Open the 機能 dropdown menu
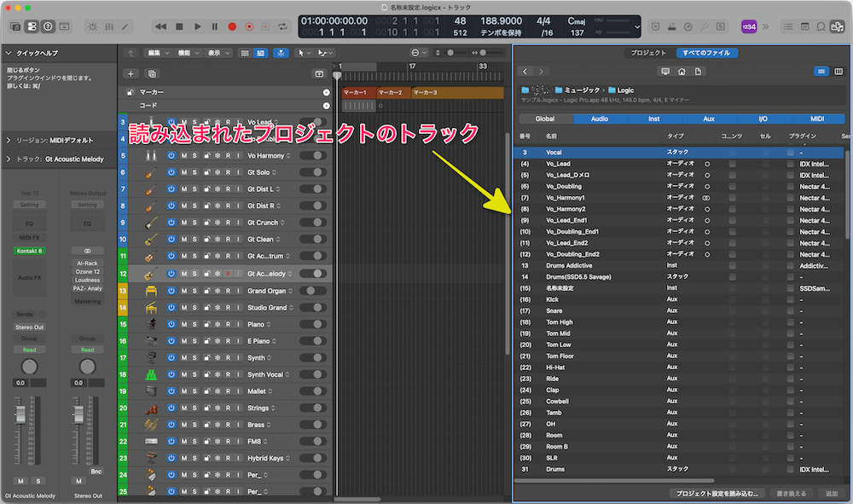853x504 pixels. click(x=189, y=53)
